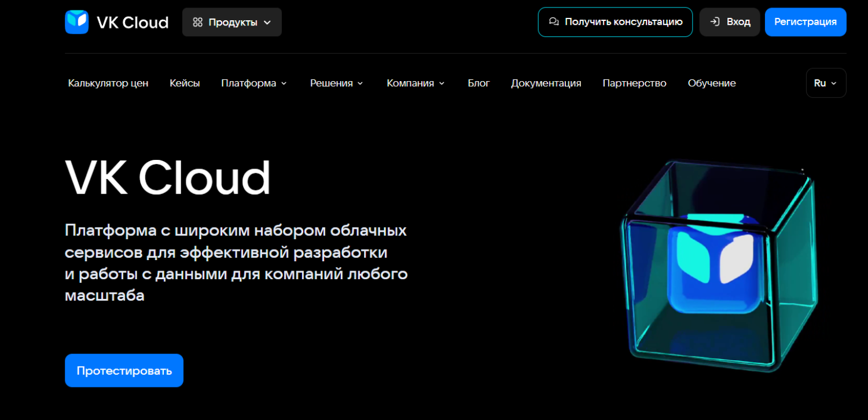
Task: Open the Компания submenu
Action: pyautogui.click(x=415, y=83)
